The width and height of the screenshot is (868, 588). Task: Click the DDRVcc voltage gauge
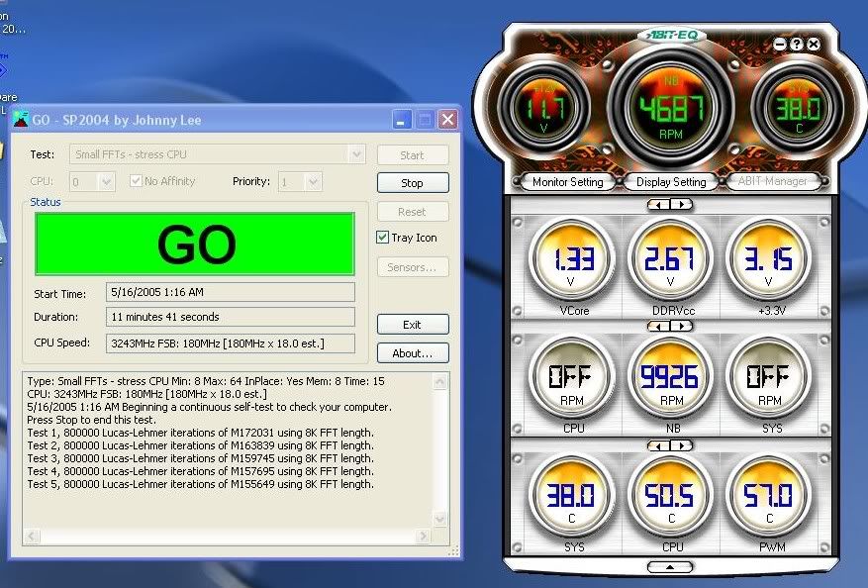[x=672, y=259]
